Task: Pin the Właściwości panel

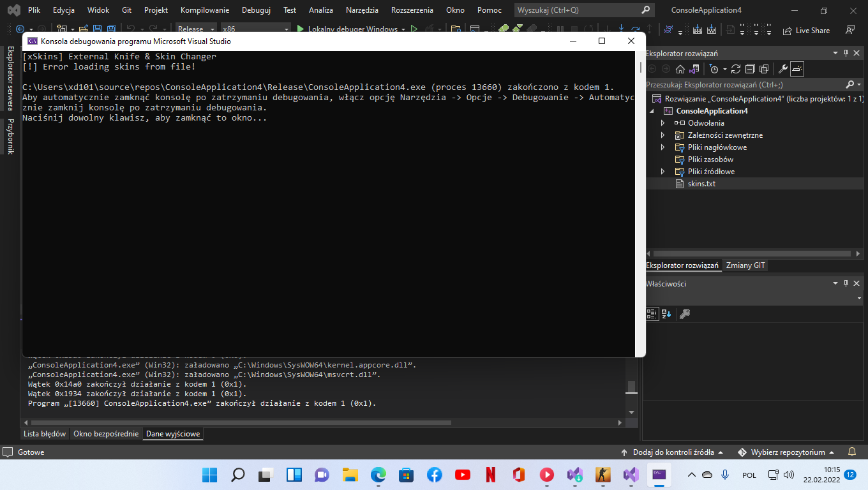Action: [846, 284]
